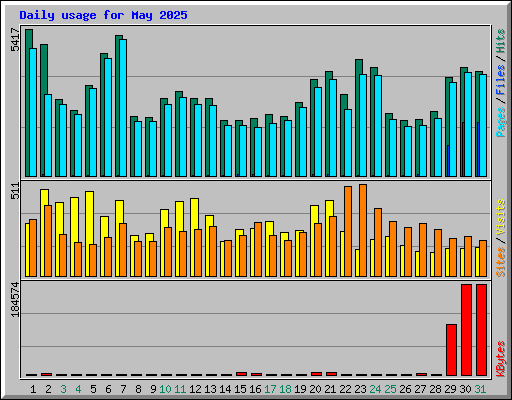512x400 pixels.
Task: Click the orange visits bar for day 24
Action: (x=378, y=242)
